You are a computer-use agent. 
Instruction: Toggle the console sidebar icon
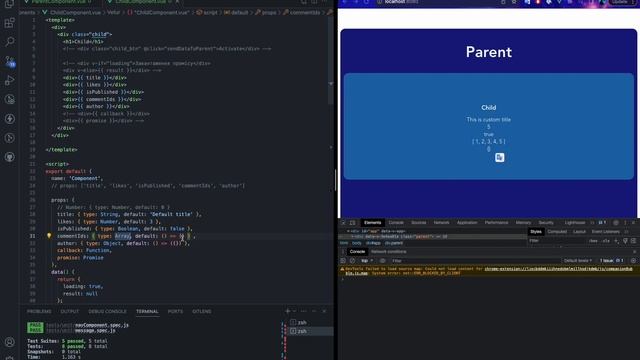(343, 260)
